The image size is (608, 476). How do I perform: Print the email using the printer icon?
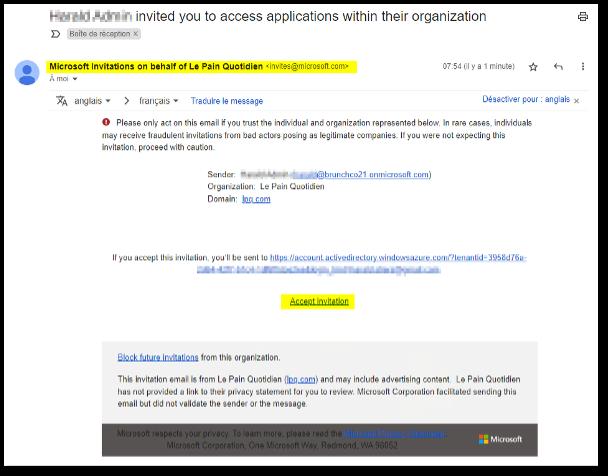pyautogui.click(x=582, y=17)
